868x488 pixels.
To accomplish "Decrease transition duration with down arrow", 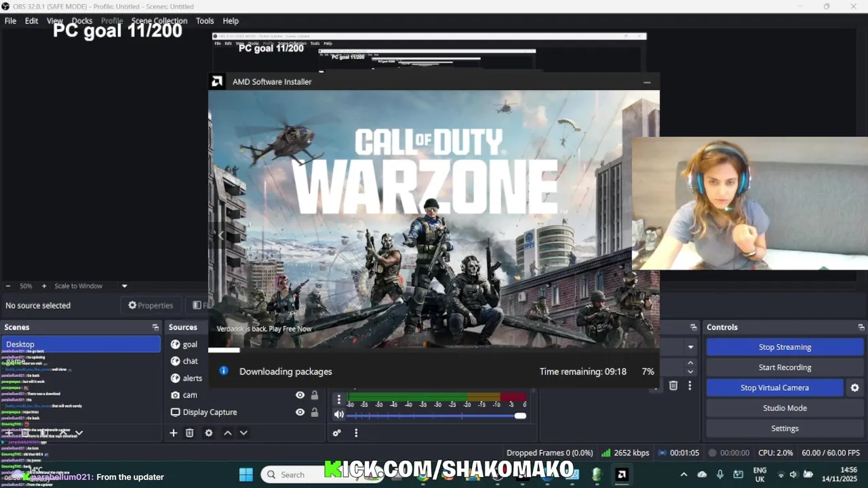I will pyautogui.click(x=690, y=371).
